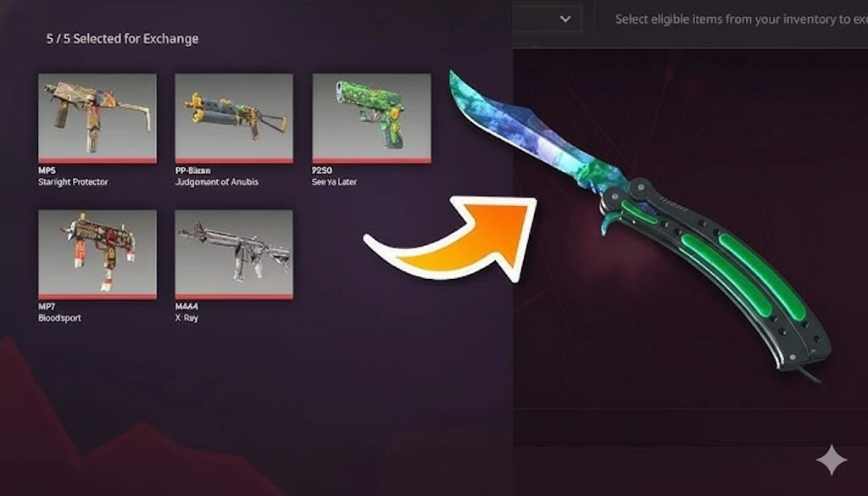Select the M4A4 X-Ray rifle thumbnail
The width and height of the screenshot is (868, 496).
click(234, 254)
